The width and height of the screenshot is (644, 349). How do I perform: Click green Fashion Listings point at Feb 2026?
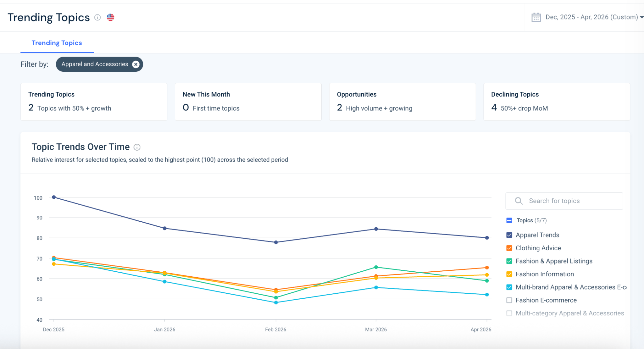(276, 297)
